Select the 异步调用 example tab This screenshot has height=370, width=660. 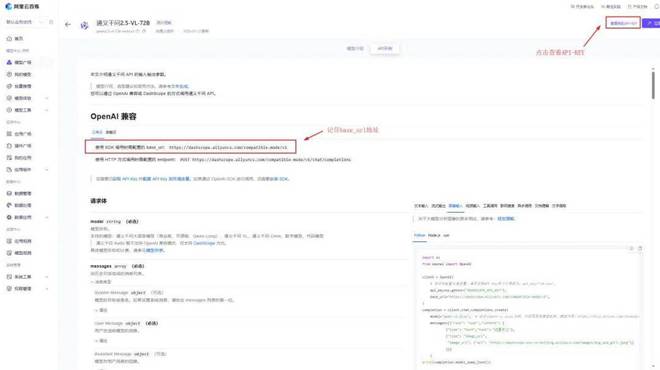click(524, 206)
